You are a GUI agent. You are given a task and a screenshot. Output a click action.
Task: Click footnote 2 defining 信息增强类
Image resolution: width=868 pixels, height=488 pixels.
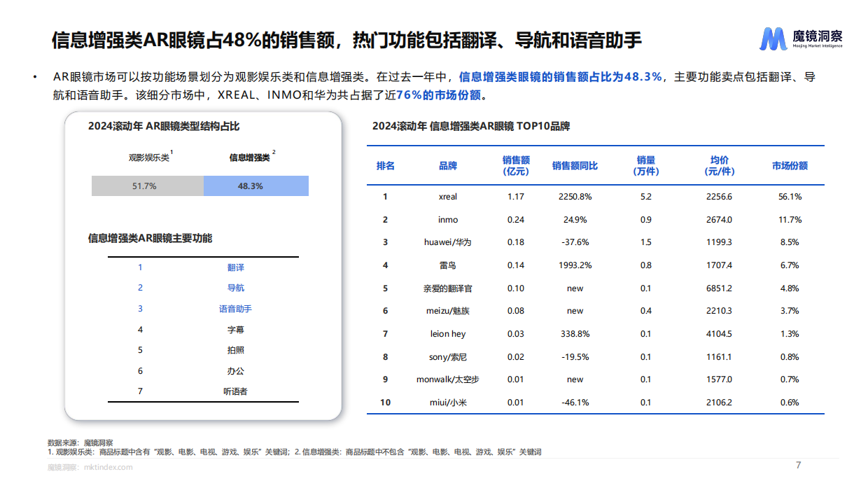pyautogui.click(x=418, y=452)
